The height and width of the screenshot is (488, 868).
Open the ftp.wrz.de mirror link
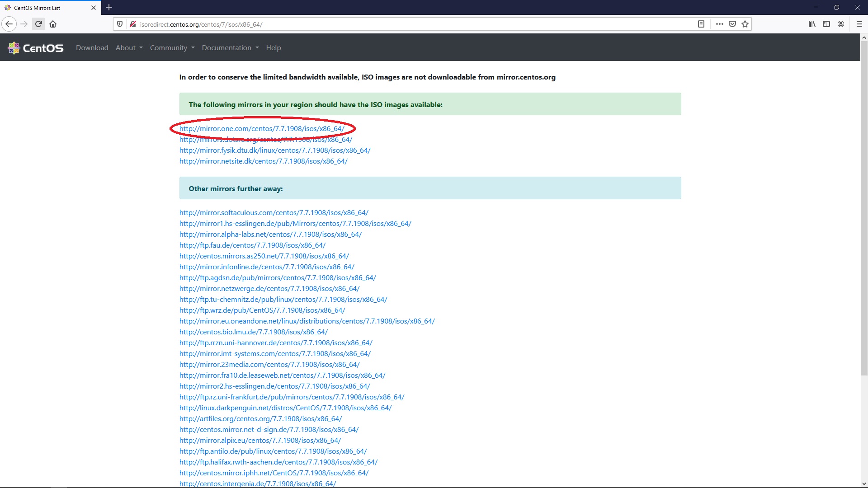pos(262,310)
